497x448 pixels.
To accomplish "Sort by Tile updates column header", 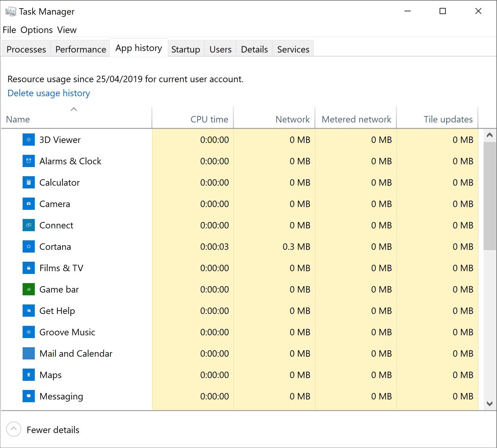I will [x=437, y=117].
